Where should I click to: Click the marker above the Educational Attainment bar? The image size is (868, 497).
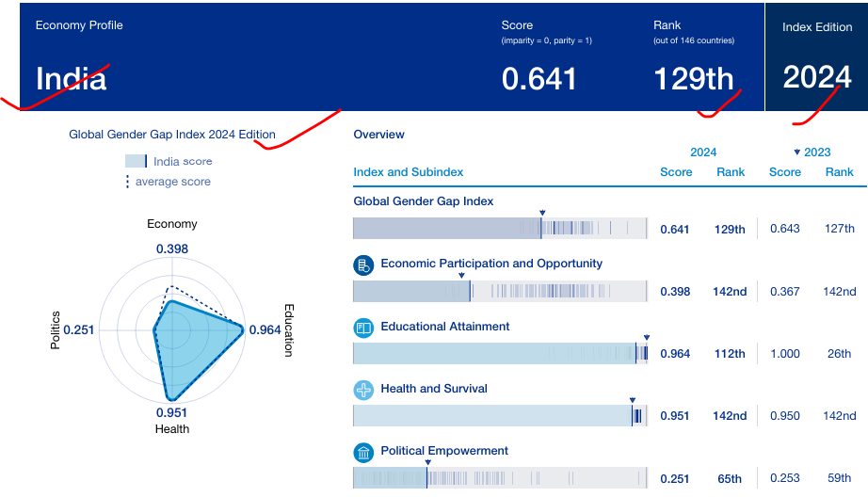[647, 338]
